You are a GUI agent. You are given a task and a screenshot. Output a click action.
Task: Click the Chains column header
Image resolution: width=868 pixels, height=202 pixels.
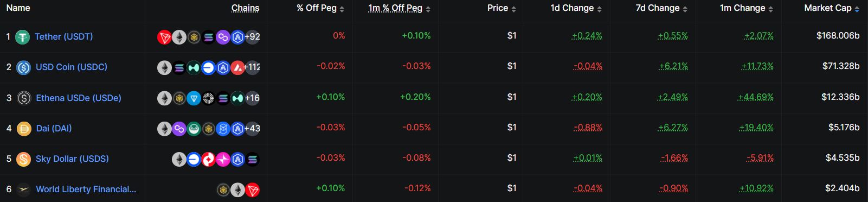[245, 8]
